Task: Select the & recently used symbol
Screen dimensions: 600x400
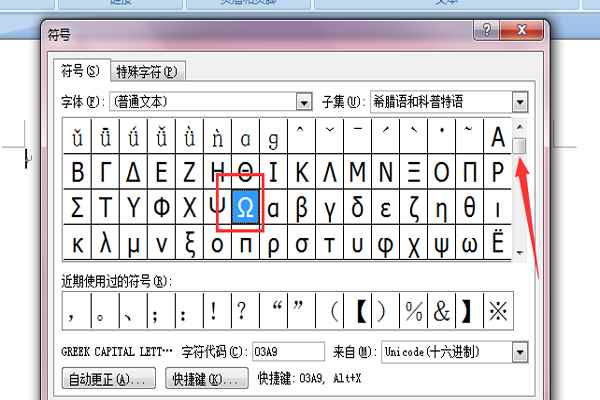Action: 441,311
